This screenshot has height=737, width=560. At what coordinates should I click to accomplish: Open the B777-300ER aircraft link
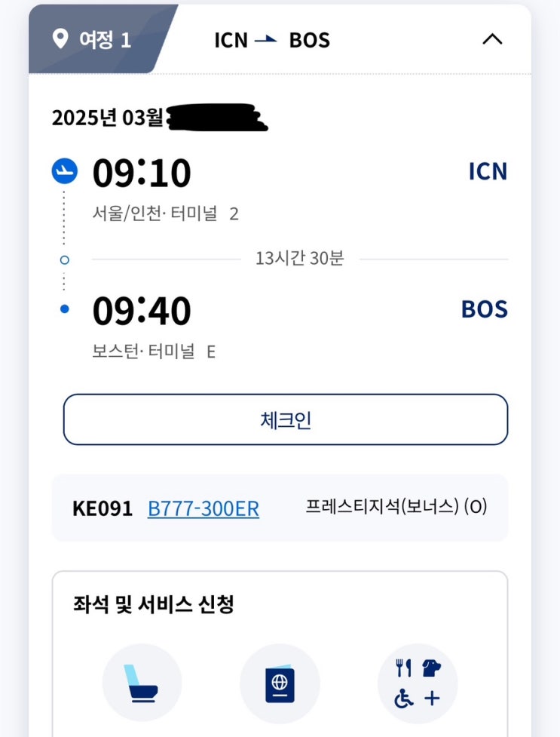tap(203, 508)
